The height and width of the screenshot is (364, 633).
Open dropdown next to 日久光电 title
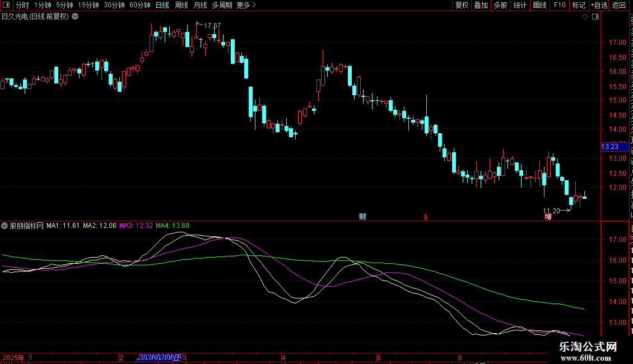pyautogui.click(x=75, y=17)
